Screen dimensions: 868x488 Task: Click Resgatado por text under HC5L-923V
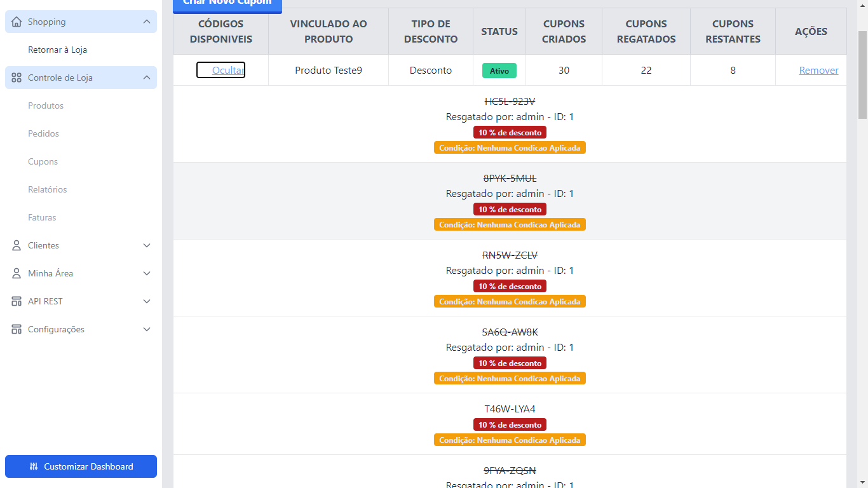(510, 116)
